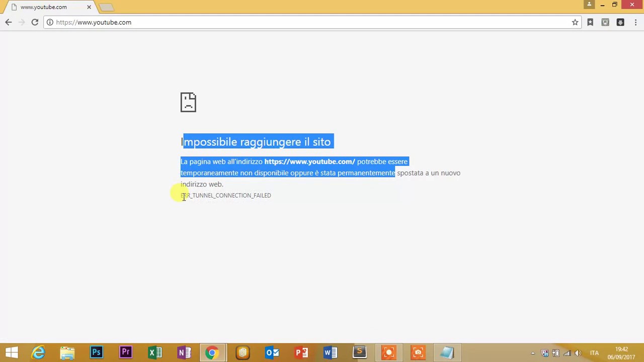
Task: Switch the ITA keyboard language indicator
Action: pyautogui.click(x=594, y=353)
